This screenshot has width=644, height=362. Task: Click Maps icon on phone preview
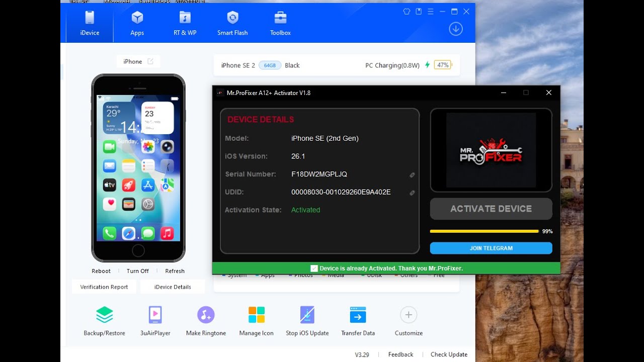click(x=167, y=185)
